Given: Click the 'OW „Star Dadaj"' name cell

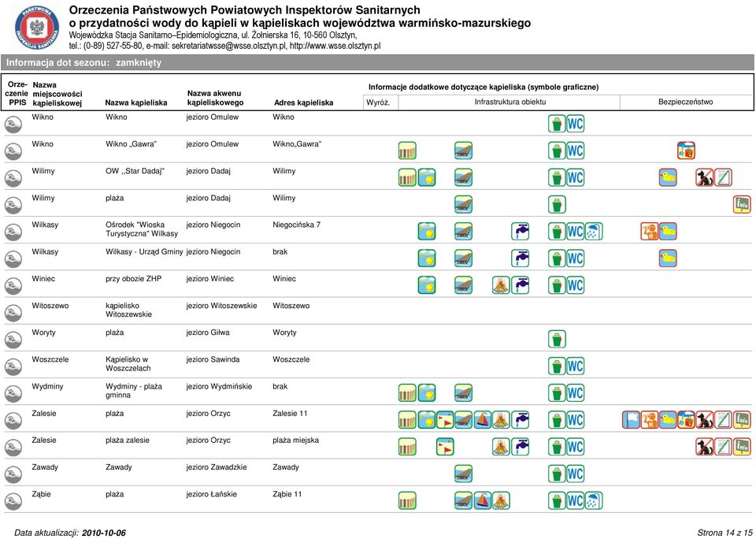Looking at the screenshot, I should click(135, 171).
